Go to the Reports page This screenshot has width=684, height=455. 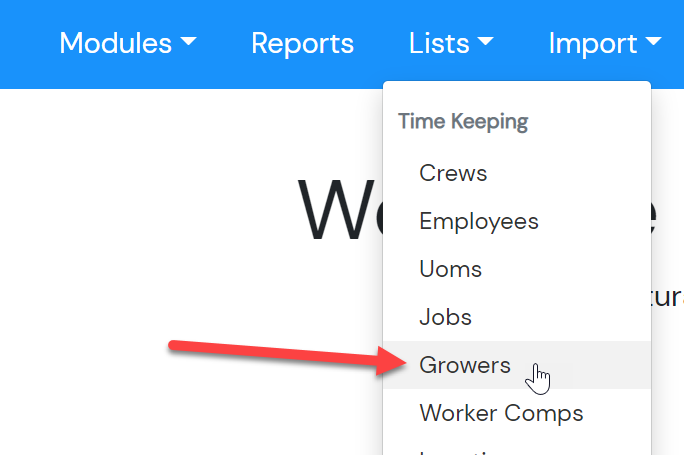pyautogui.click(x=302, y=43)
